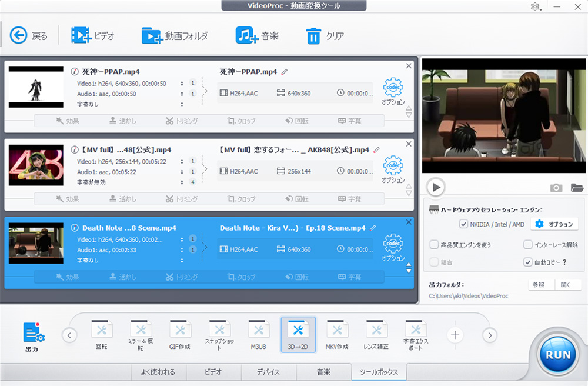The image size is (588, 386).
Task: Select the MKV作成 toolbox item
Action: click(x=337, y=335)
